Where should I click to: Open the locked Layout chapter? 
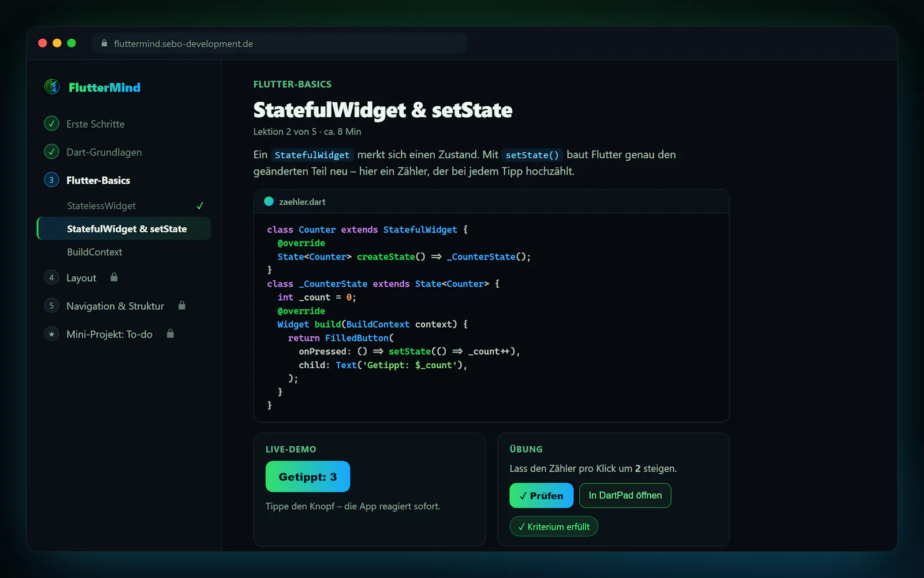coord(81,278)
